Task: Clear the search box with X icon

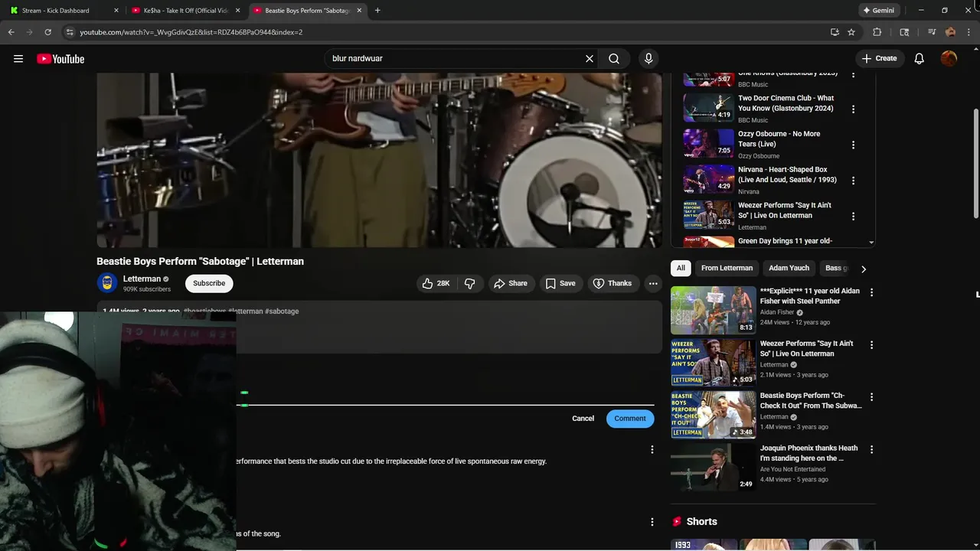Action: 590,58
